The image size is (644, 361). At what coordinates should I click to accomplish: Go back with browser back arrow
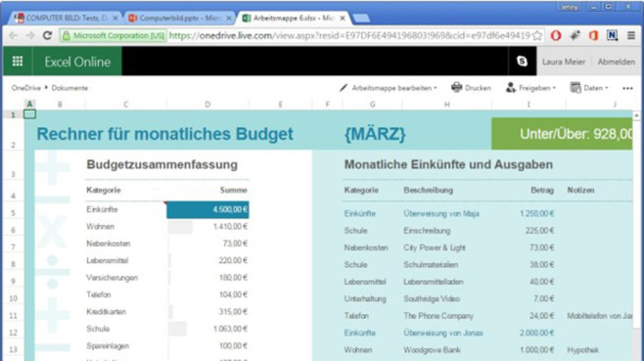pos(13,36)
